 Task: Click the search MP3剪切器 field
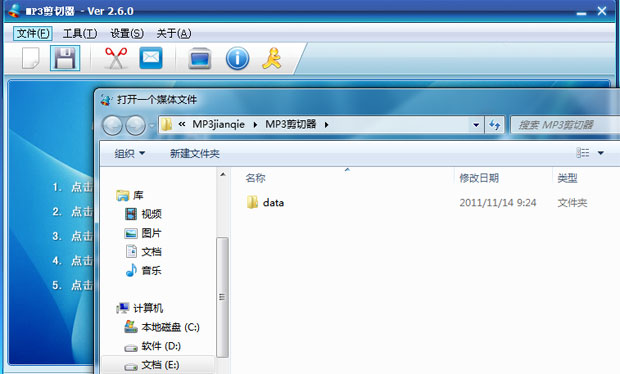(565, 125)
